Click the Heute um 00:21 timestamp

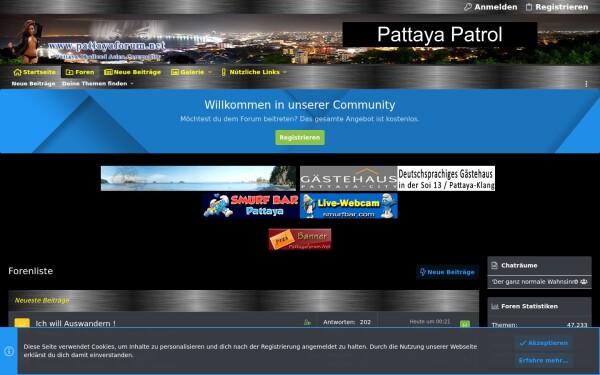point(430,322)
